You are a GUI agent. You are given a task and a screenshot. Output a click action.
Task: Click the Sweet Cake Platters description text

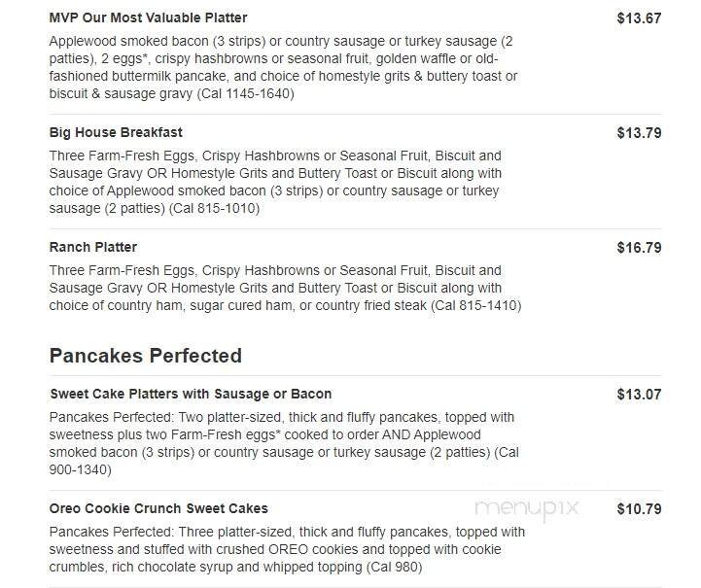coord(282,434)
